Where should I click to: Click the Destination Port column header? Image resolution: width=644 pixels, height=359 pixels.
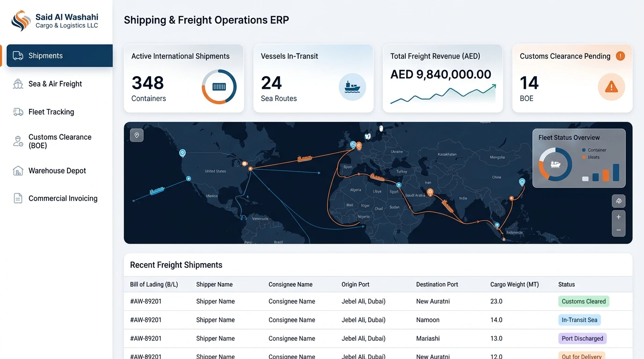coord(437,284)
